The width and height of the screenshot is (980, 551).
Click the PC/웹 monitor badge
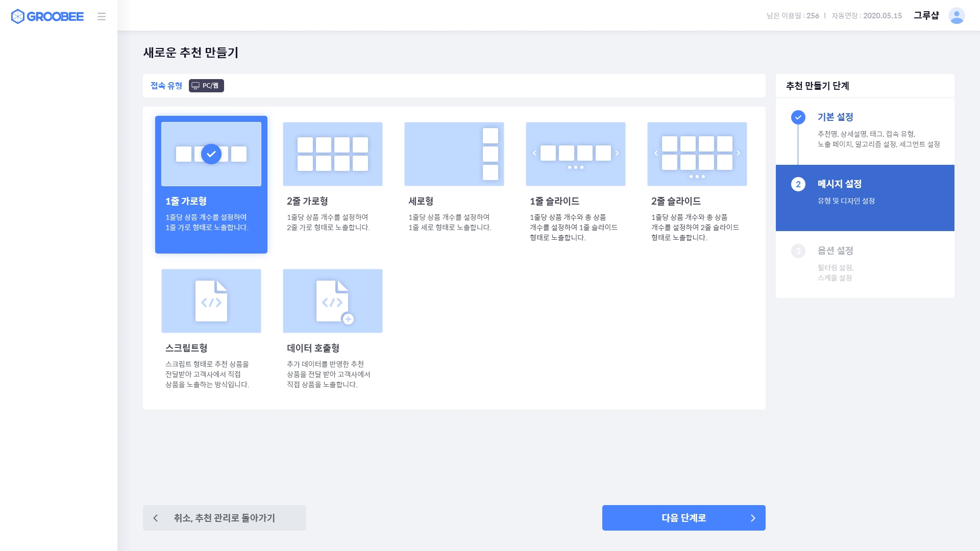pyautogui.click(x=206, y=86)
